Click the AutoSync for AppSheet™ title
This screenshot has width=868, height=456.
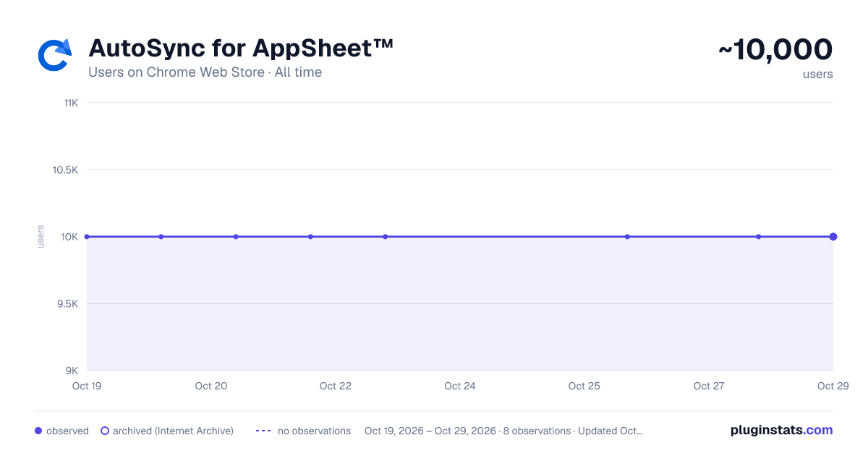pyautogui.click(x=241, y=48)
